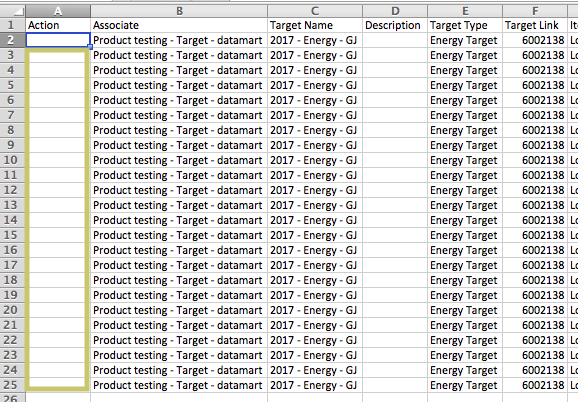Select column A header

(x=58, y=11)
